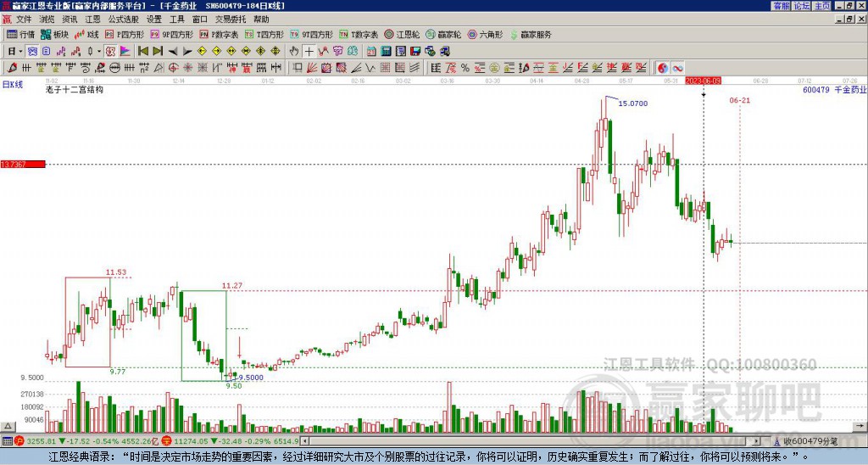Open the 浏览 menu
868x465 pixels.
point(47,20)
